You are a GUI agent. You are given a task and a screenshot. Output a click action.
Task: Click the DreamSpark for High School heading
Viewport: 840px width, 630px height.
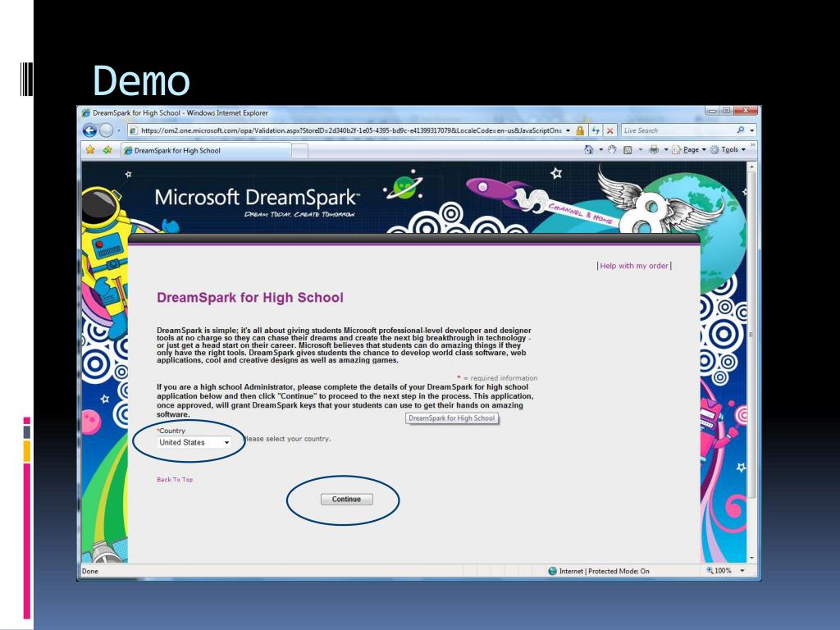[249, 297]
